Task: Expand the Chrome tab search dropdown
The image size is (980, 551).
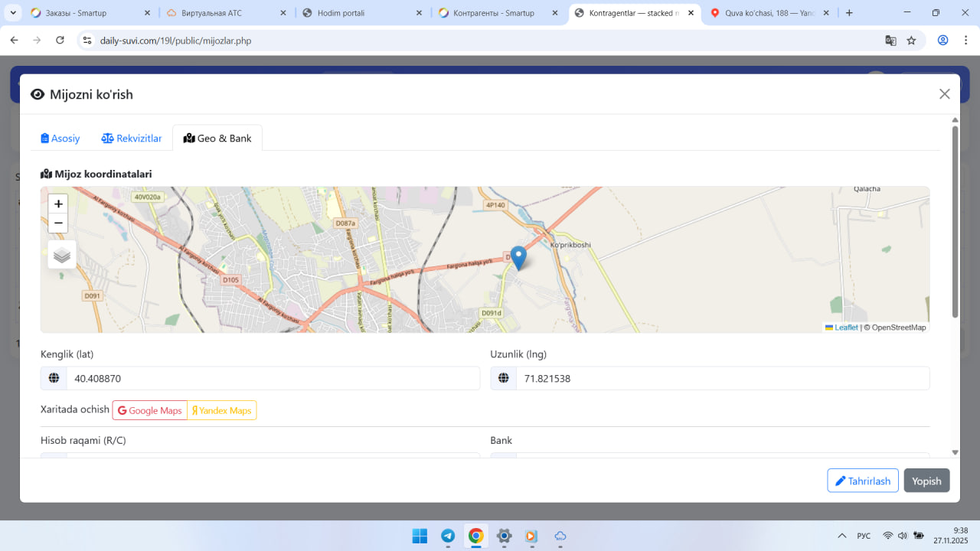Action: coord(13,13)
